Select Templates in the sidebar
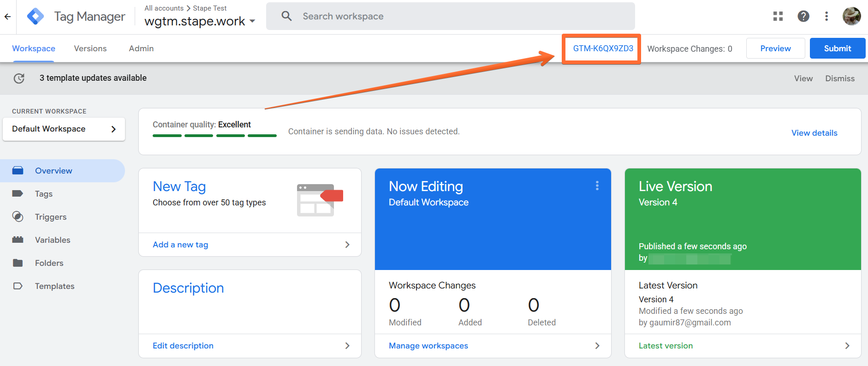The width and height of the screenshot is (868, 366). (x=62, y=286)
